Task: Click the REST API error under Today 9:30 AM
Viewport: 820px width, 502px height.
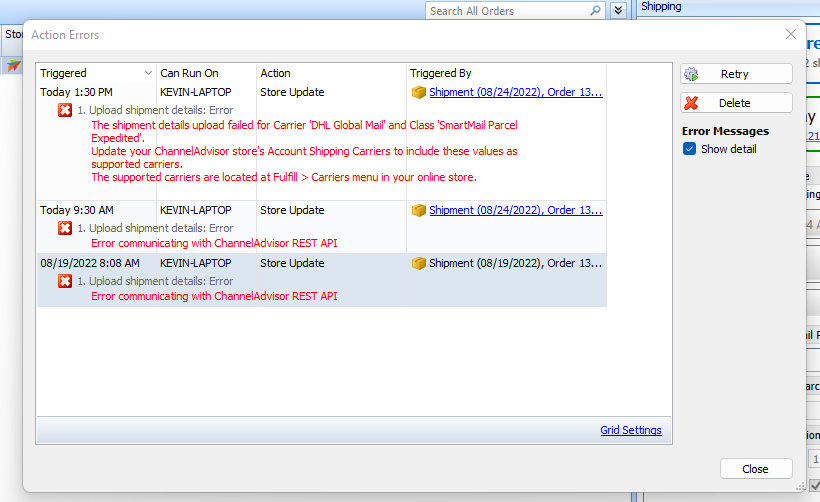Action: point(214,243)
